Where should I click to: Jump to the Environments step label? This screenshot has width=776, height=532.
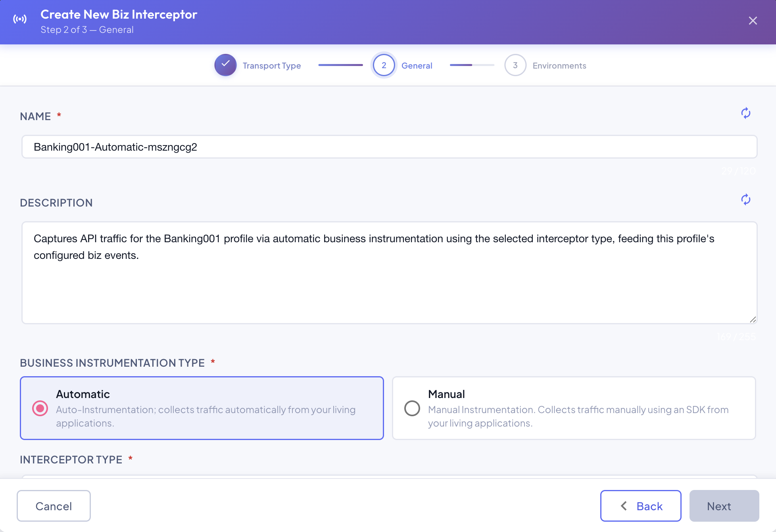(559, 65)
